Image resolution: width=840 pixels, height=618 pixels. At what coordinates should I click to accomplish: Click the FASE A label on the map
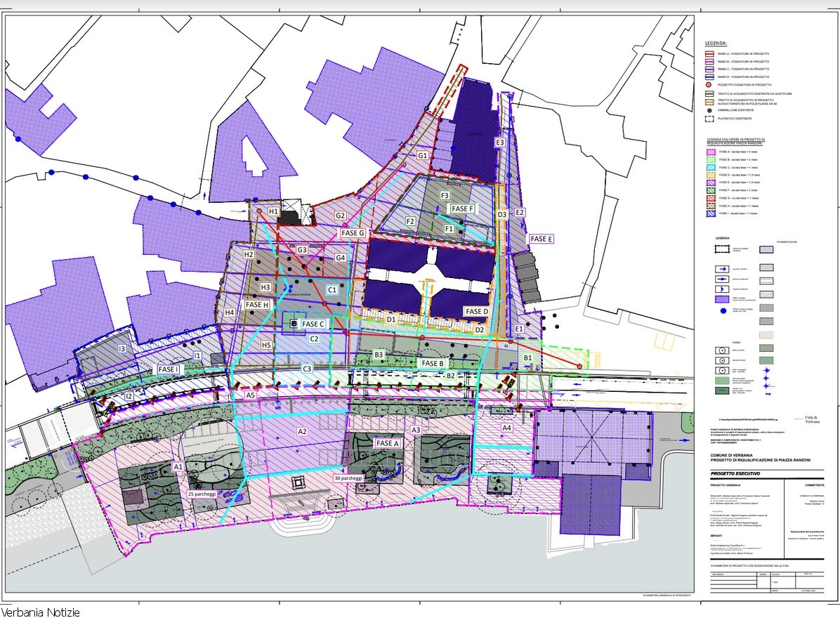point(388,443)
